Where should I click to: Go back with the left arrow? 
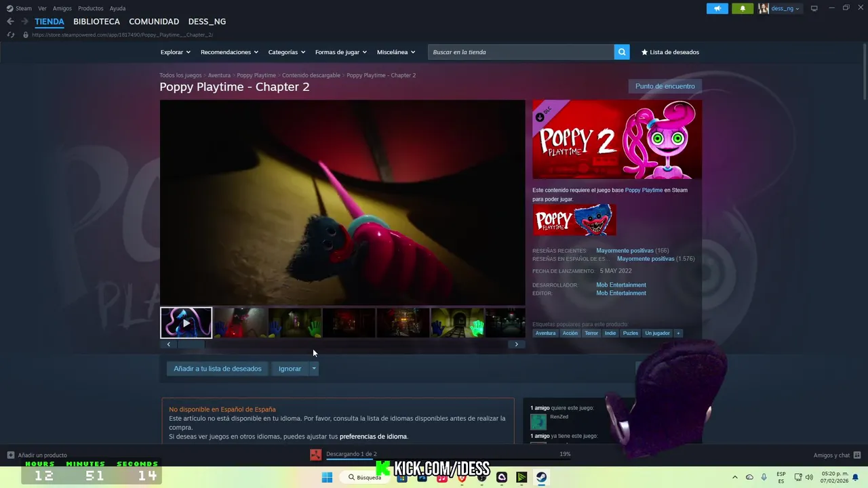pyautogui.click(x=10, y=21)
